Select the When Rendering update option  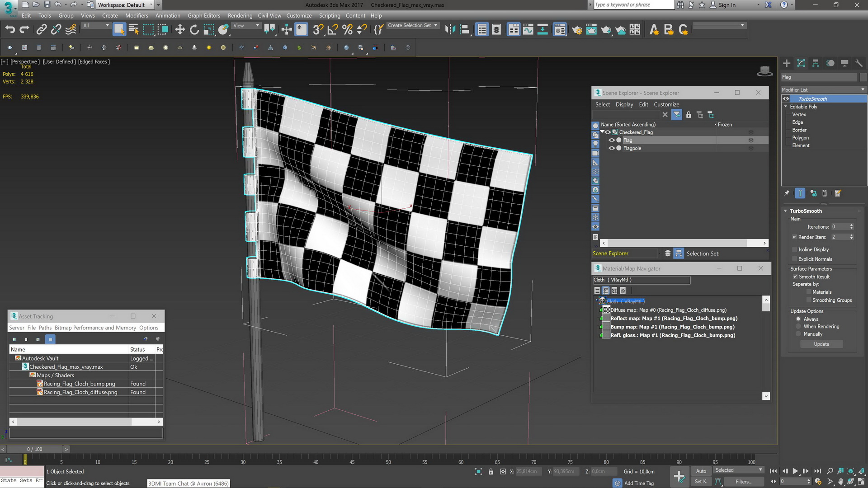798,326
